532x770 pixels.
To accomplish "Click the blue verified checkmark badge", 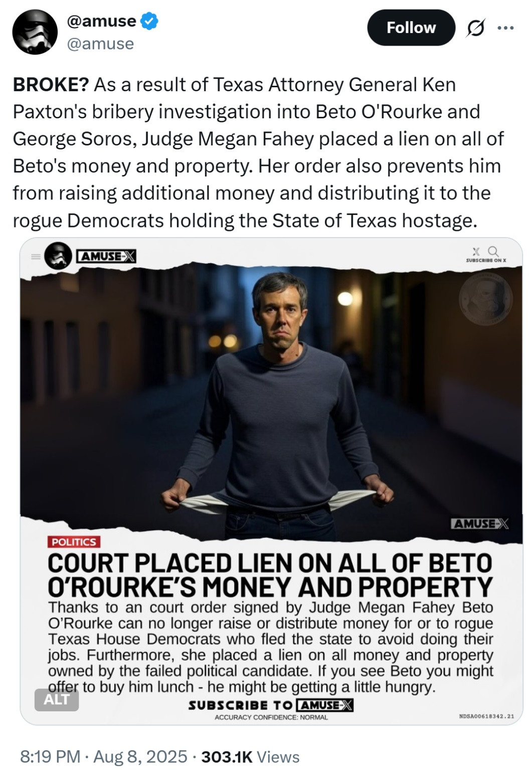I will point(149,21).
